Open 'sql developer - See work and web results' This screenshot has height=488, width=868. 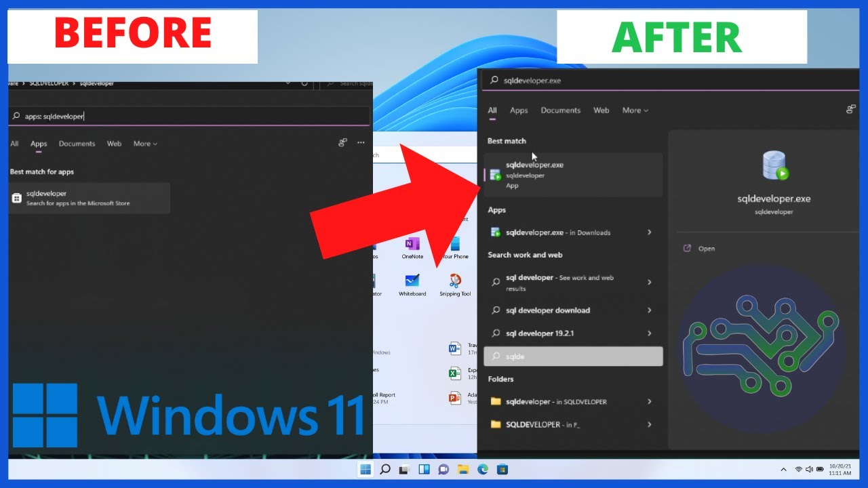click(573, 282)
